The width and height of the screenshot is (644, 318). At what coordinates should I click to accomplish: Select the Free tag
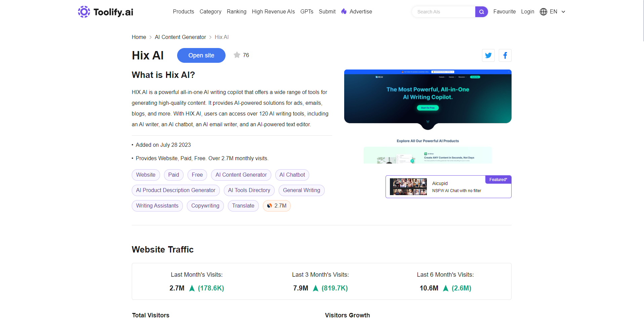pyautogui.click(x=197, y=175)
